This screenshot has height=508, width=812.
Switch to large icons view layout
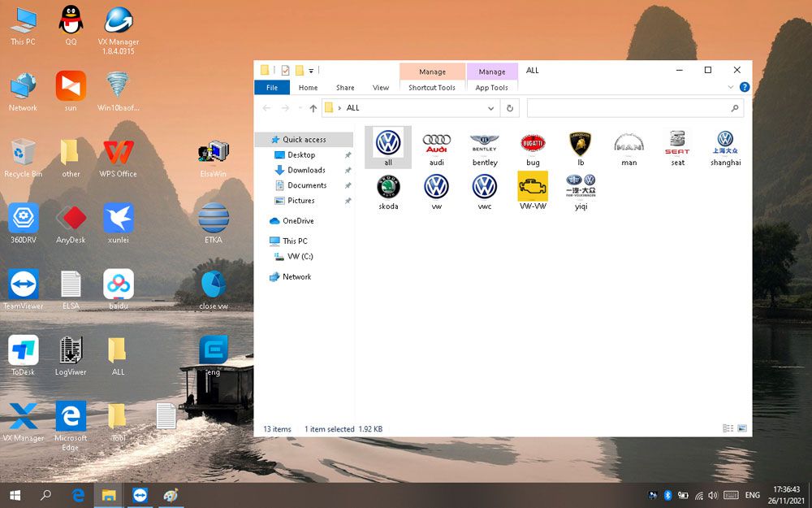pos(742,428)
